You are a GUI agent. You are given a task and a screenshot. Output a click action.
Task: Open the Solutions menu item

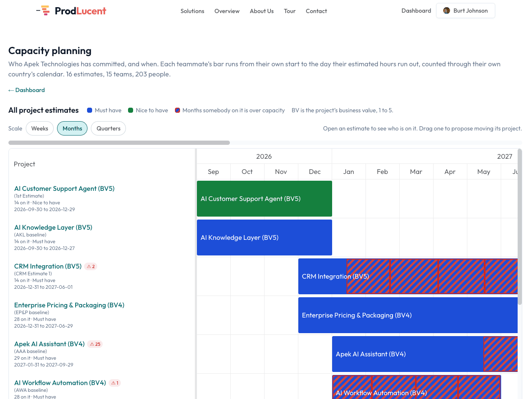pos(192,11)
